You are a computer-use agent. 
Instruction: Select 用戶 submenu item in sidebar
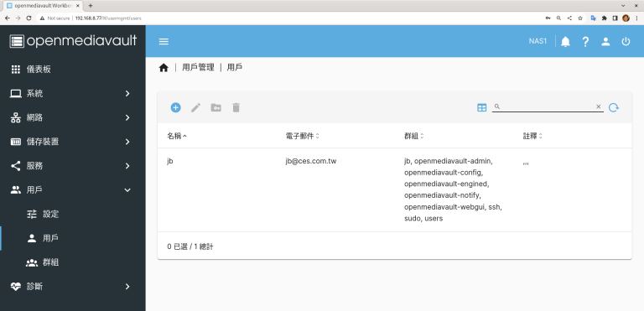tap(73, 238)
